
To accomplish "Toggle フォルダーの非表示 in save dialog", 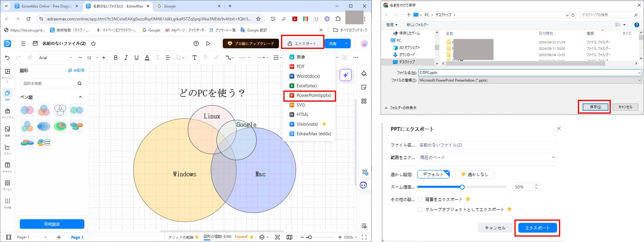I will click(x=400, y=108).
